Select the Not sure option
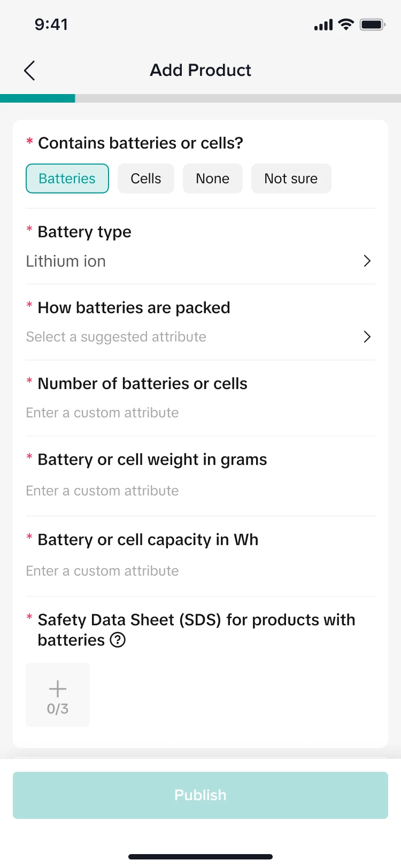 coord(291,179)
